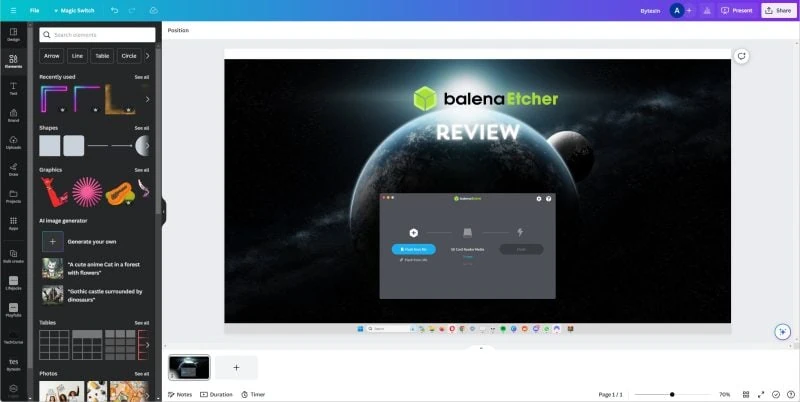See all Tables
This screenshot has height=402, width=800.
pyautogui.click(x=142, y=323)
